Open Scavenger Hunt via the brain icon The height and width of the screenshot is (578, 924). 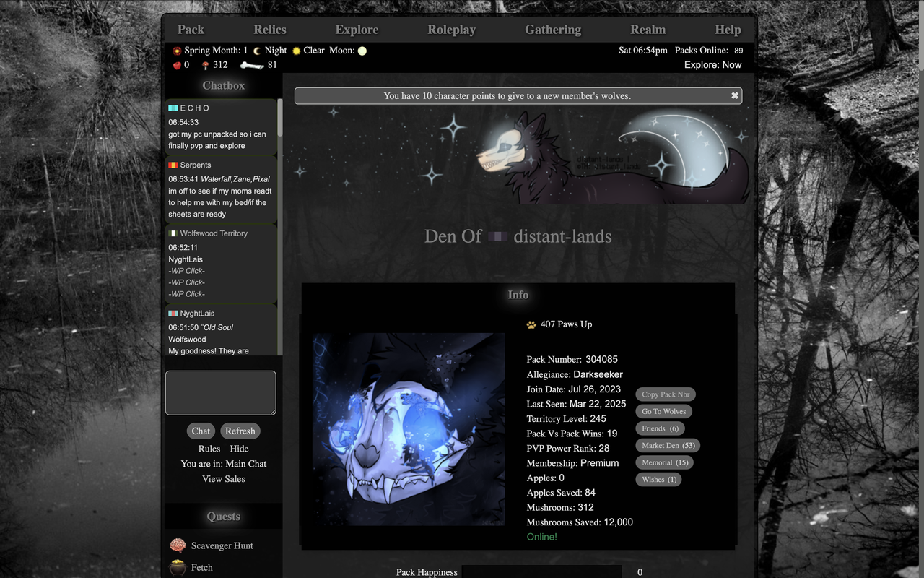(x=176, y=545)
